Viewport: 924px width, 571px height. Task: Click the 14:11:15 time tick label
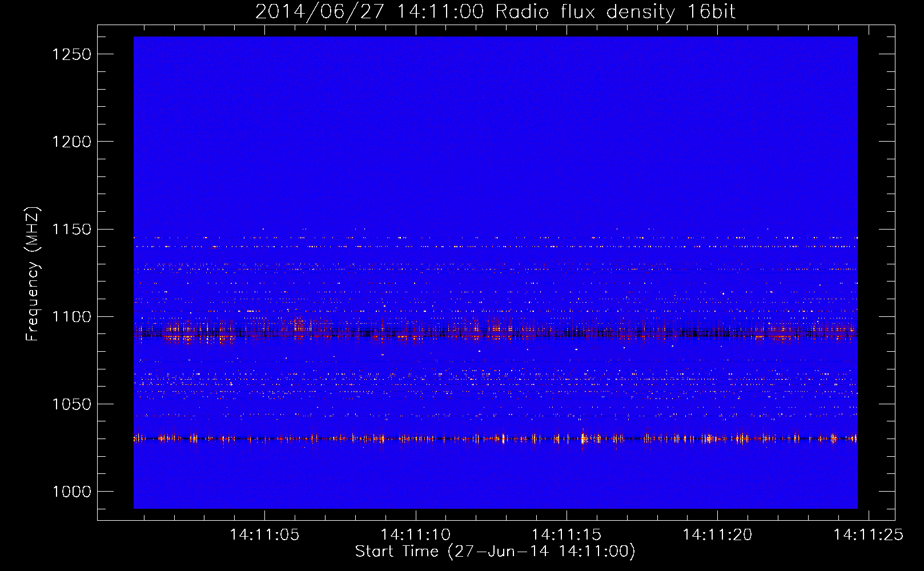567,535
